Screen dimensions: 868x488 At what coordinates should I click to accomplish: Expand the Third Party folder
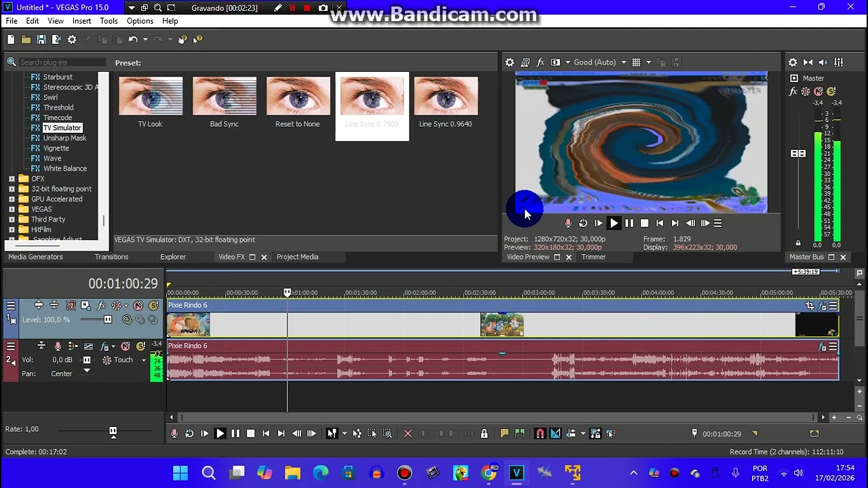12,220
